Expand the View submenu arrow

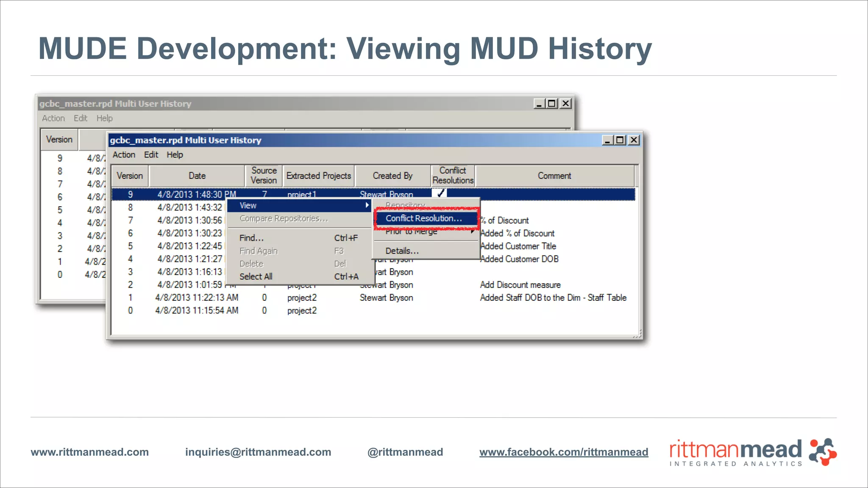pos(367,205)
